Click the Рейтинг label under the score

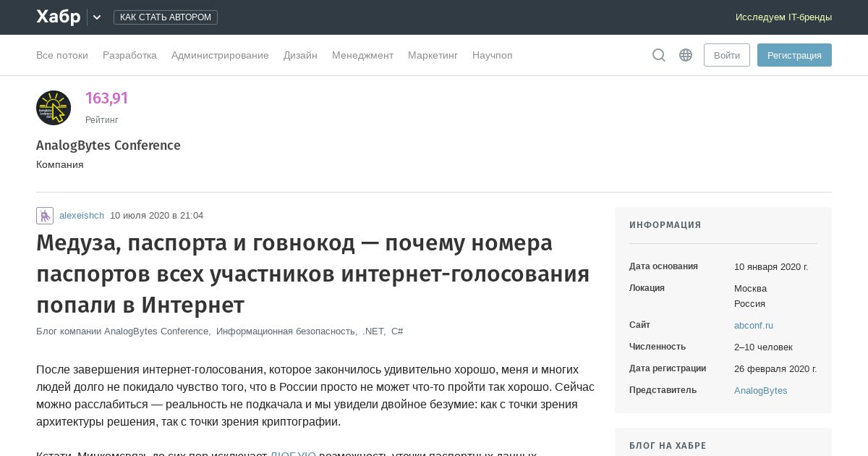point(102,120)
